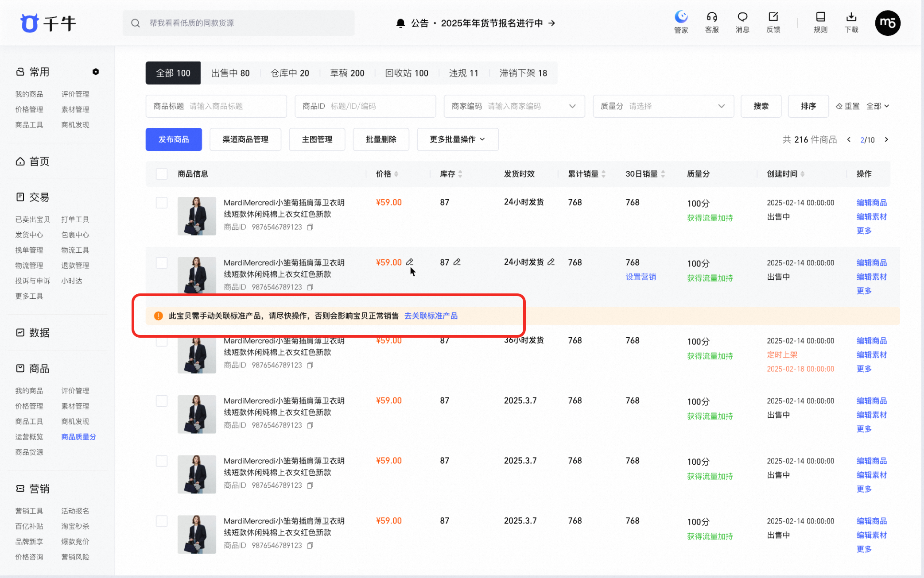This screenshot has height=578, width=924.
Task: Switch to 滞销下架 18 tab
Action: [x=523, y=73]
